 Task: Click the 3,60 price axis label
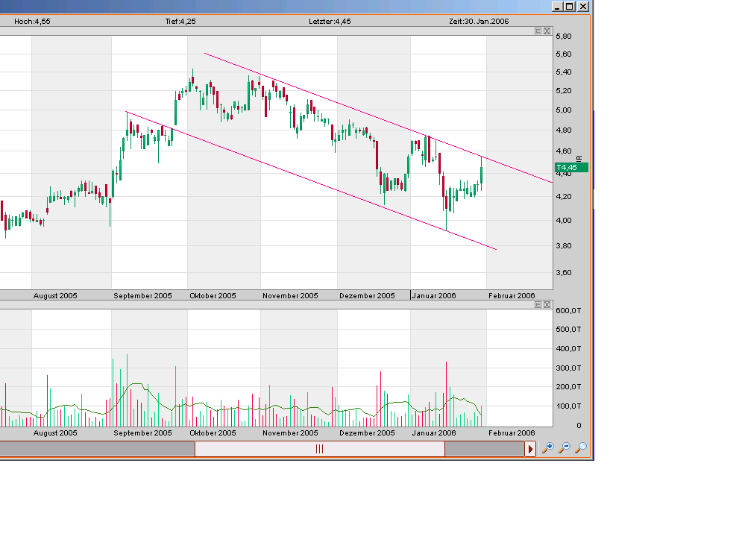click(x=564, y=273)
